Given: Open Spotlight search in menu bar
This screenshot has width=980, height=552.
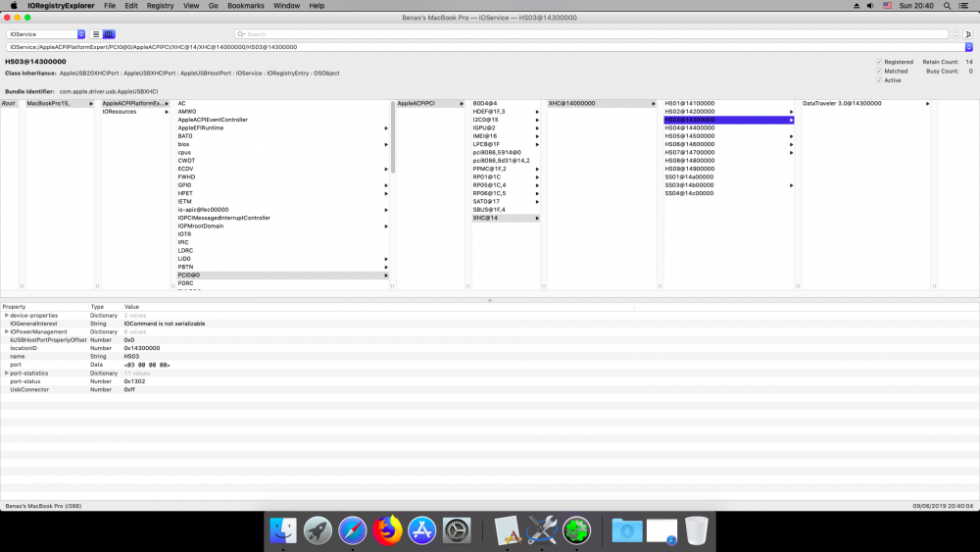Looking at the screenshot, I should (x=947, y=6).
